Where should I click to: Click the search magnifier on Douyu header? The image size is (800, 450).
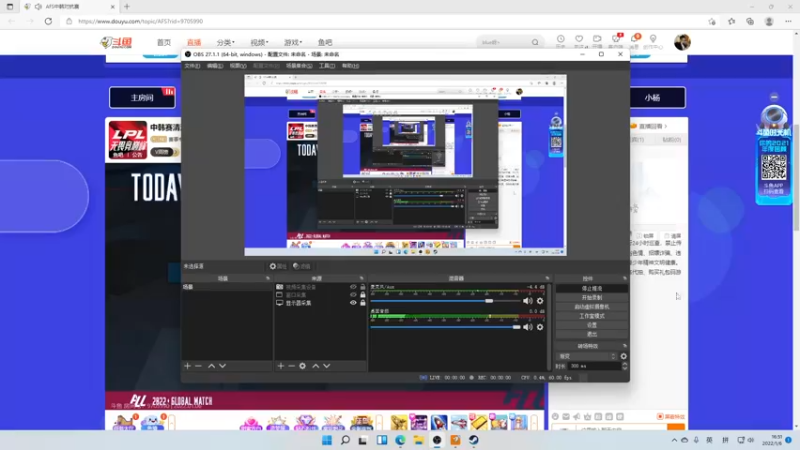point(535,42)
